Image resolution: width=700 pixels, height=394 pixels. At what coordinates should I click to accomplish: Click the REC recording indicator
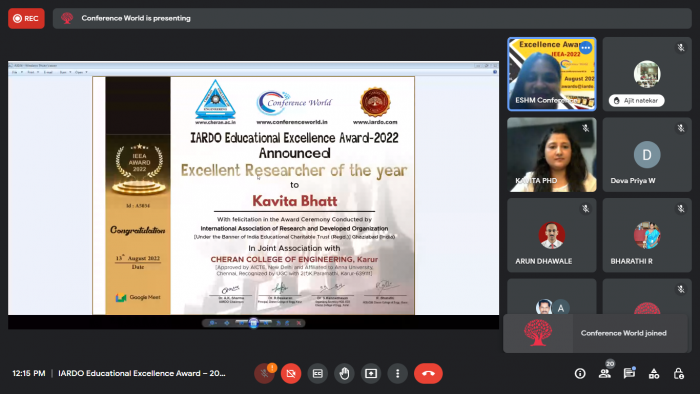tap(26, 18)
